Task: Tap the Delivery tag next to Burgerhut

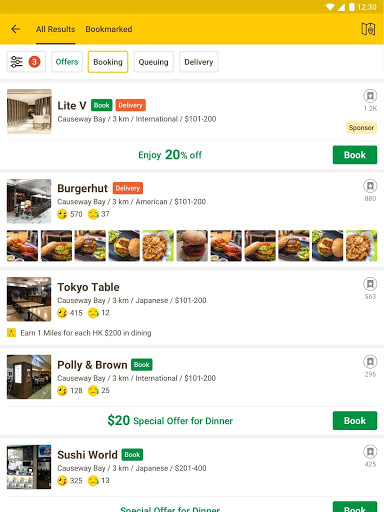Action: (128, 188)
